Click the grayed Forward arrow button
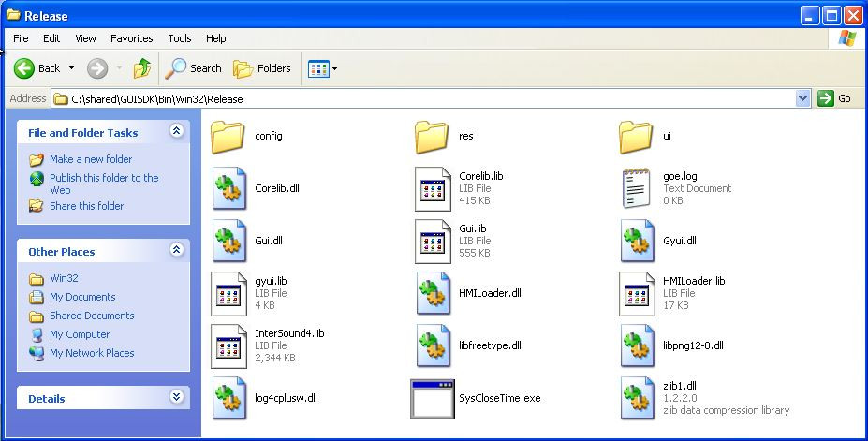Viewport: 868px width, 441px height. [97, 68]
